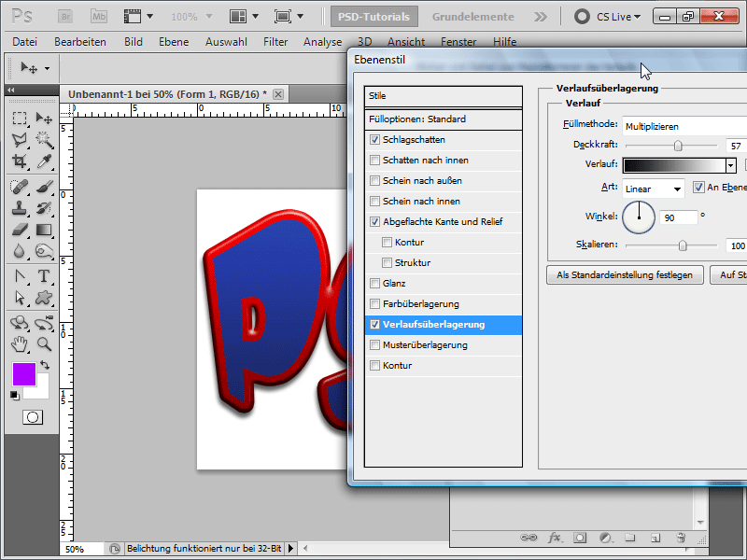Viewport: 747px width, 560px height.
Task: Select the Path Selection tool
Action: (20, 298)
